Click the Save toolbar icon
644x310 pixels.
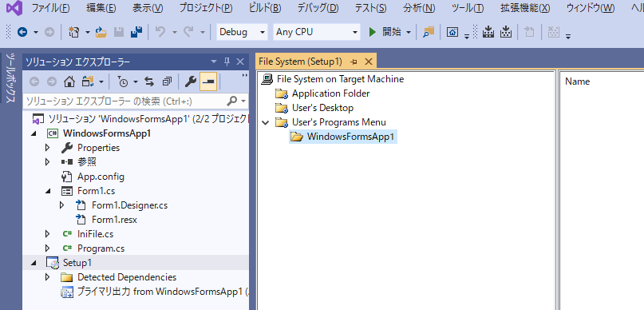(119, 32)
